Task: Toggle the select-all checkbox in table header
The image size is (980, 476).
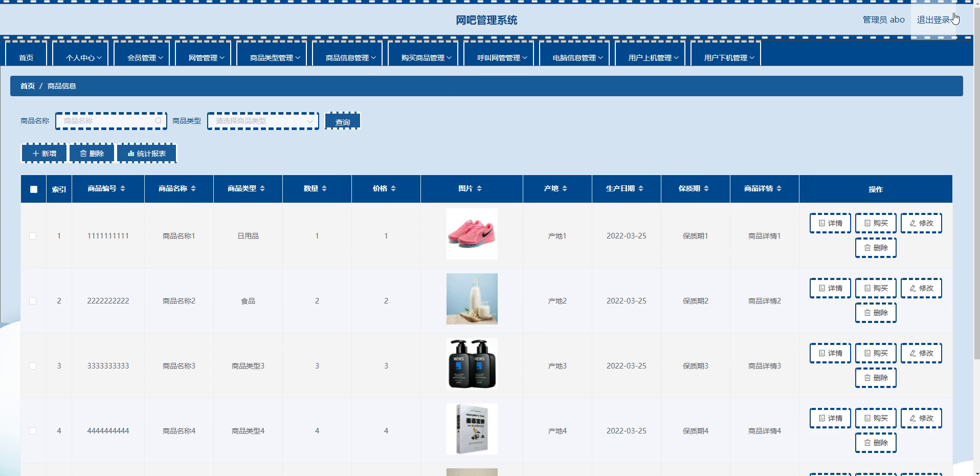Action: [x=34, y=189]
